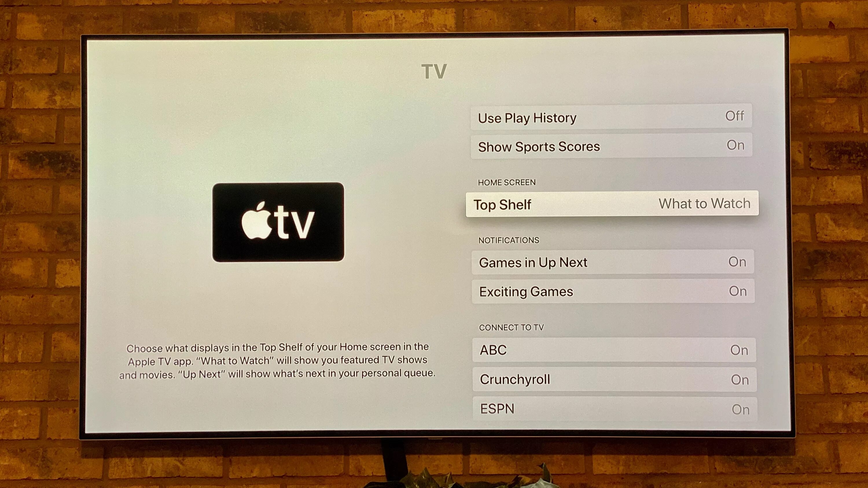Open the Home Screen section header

[505, 182]
